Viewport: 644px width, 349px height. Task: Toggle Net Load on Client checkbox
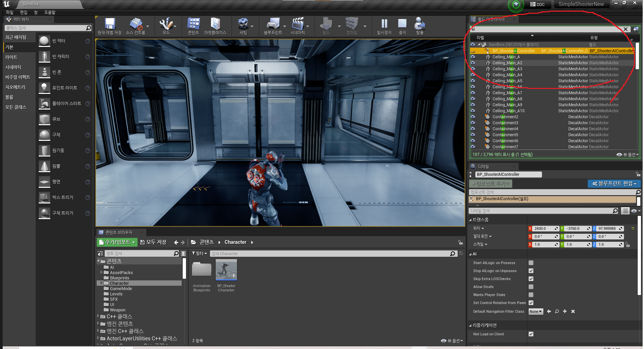(531, 334)
